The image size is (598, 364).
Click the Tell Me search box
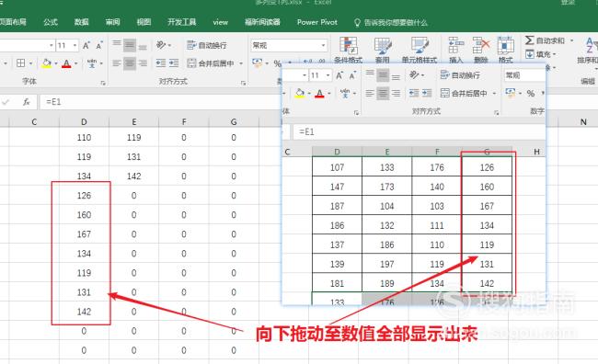click(395, 22)
